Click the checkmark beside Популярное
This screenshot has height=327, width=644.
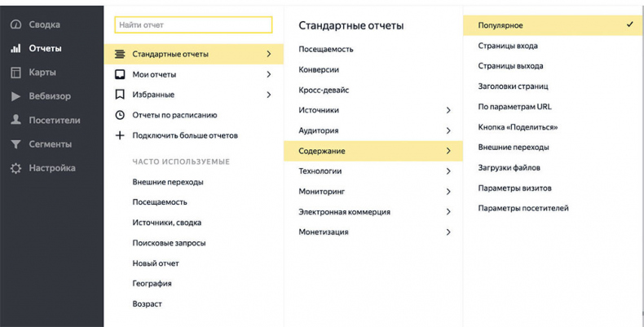tap(630, 24)
